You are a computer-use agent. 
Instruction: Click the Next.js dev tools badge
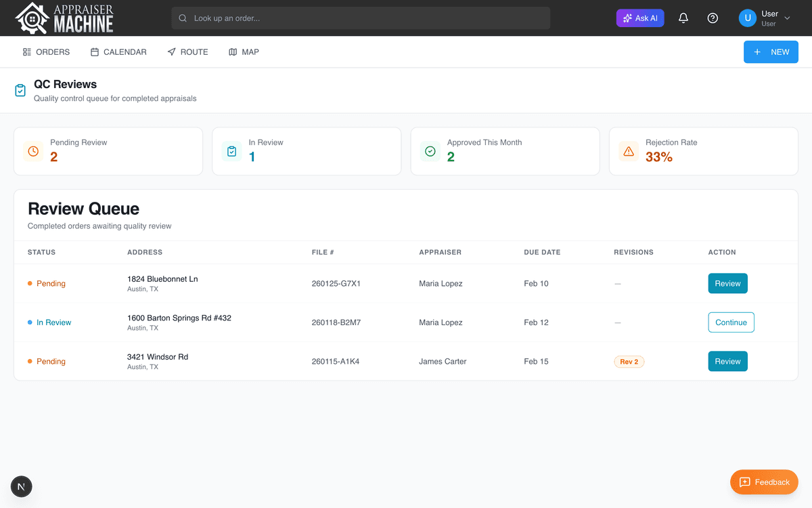point(22,486)
